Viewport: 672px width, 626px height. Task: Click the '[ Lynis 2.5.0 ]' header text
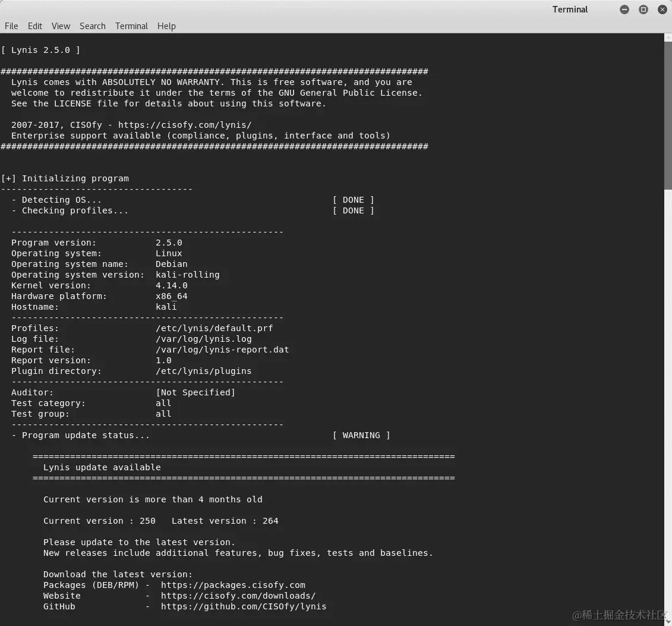(x=41, y=50)
